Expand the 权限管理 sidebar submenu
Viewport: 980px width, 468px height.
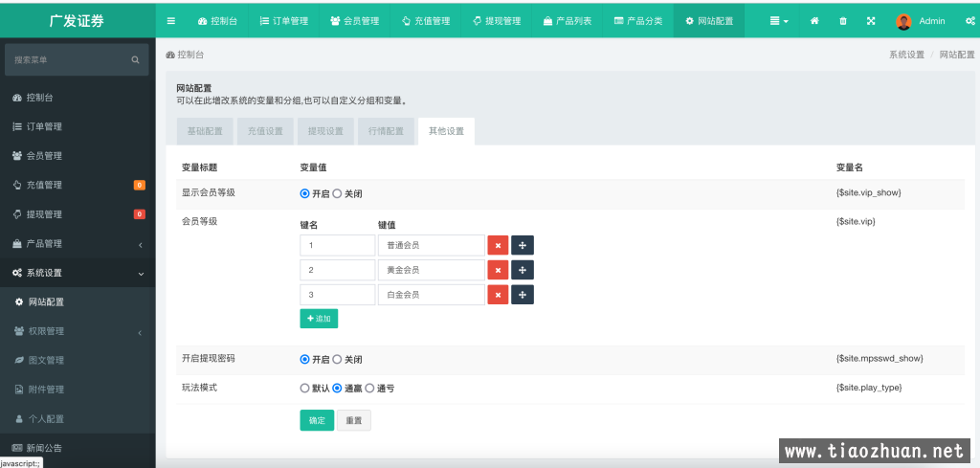78,331
